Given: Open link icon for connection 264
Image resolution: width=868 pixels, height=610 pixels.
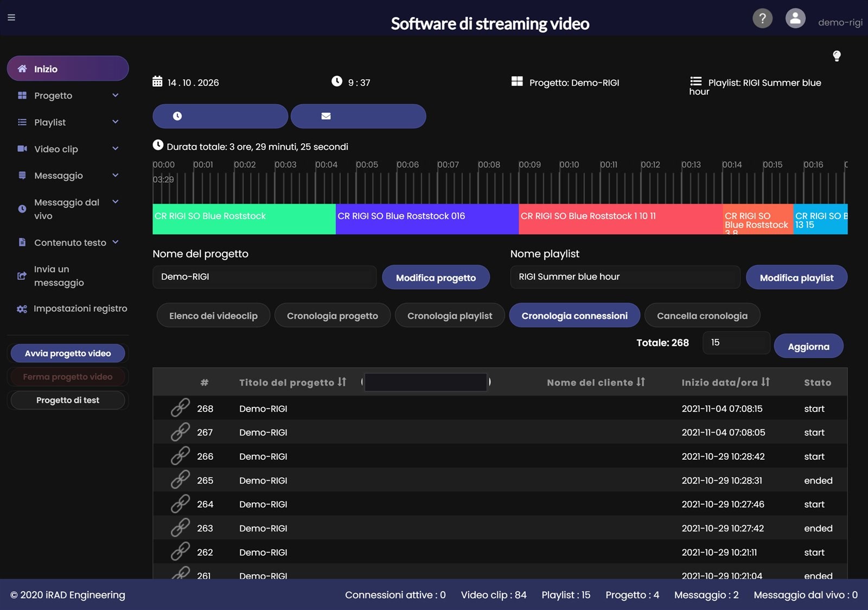Looking at the screenshot, I should click(180, 504).
